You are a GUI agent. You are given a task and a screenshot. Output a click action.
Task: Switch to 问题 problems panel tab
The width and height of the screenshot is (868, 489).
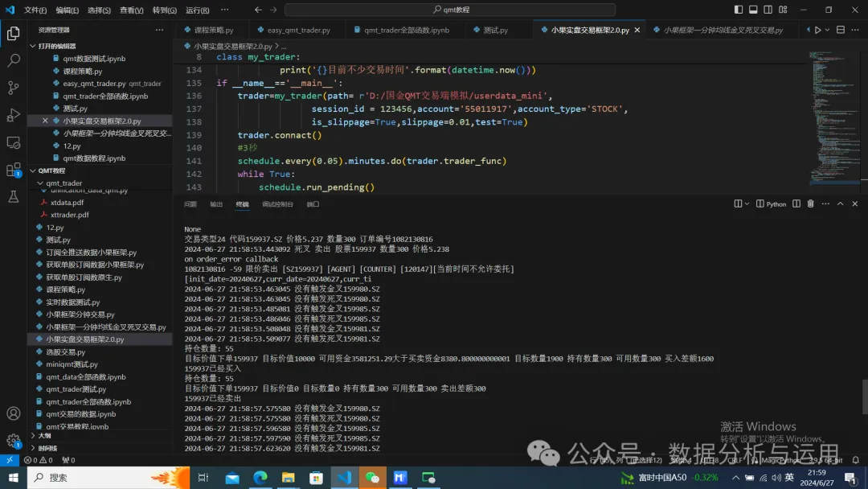click(x=190, y=204)
